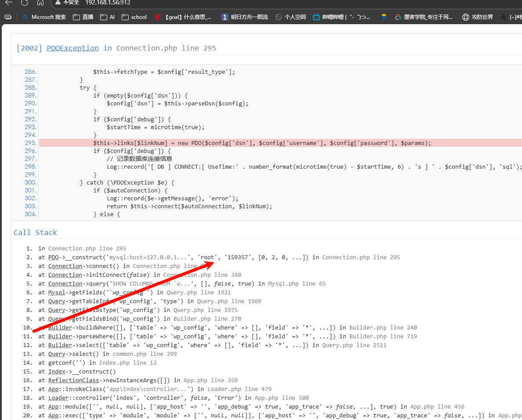Click the leftmost bookmarks bar icon
This screenshot has width=522, height=420.
pyautogui.click(x=8, y=17)
